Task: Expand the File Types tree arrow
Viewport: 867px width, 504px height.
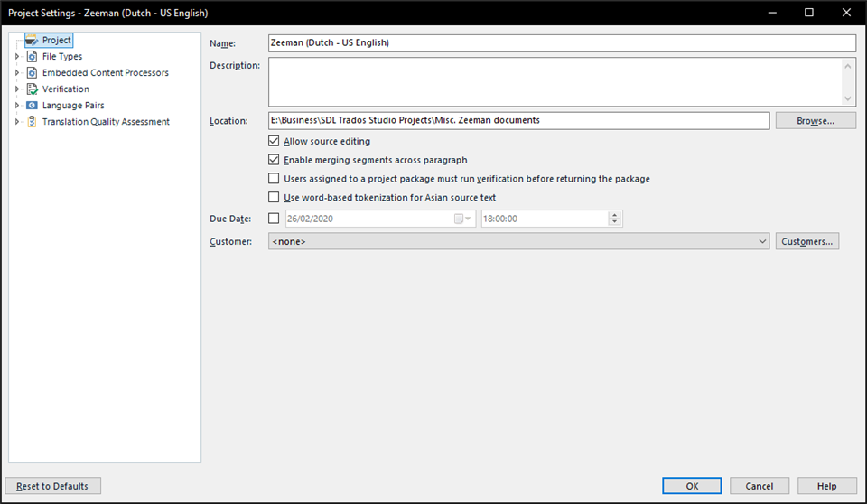Action: (16, 56)
